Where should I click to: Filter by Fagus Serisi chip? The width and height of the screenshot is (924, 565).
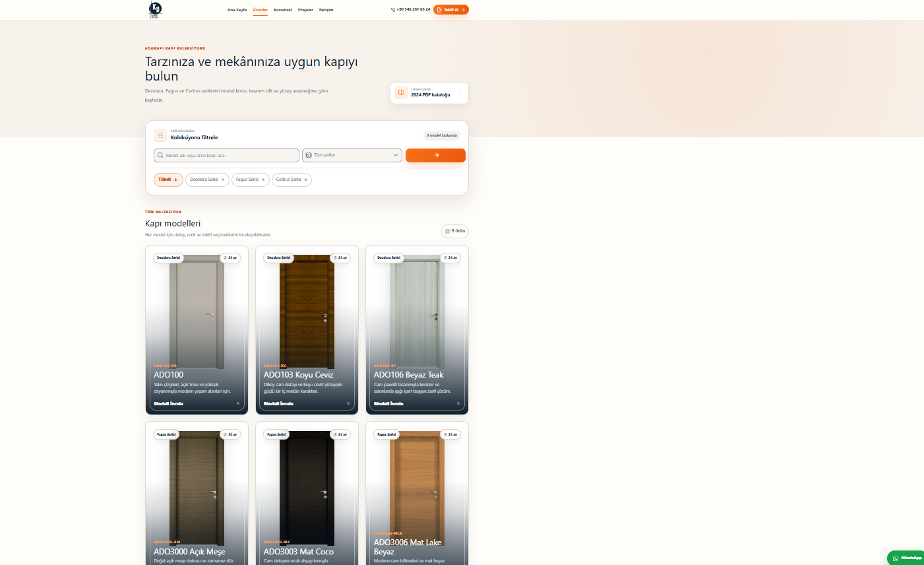click(x=251, y=180)
